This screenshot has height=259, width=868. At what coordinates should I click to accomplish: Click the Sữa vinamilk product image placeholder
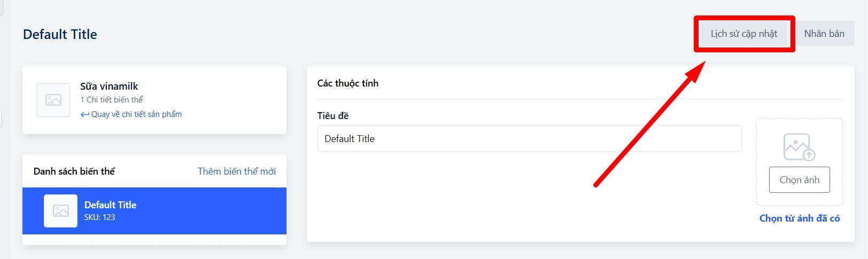coord(53,100)
